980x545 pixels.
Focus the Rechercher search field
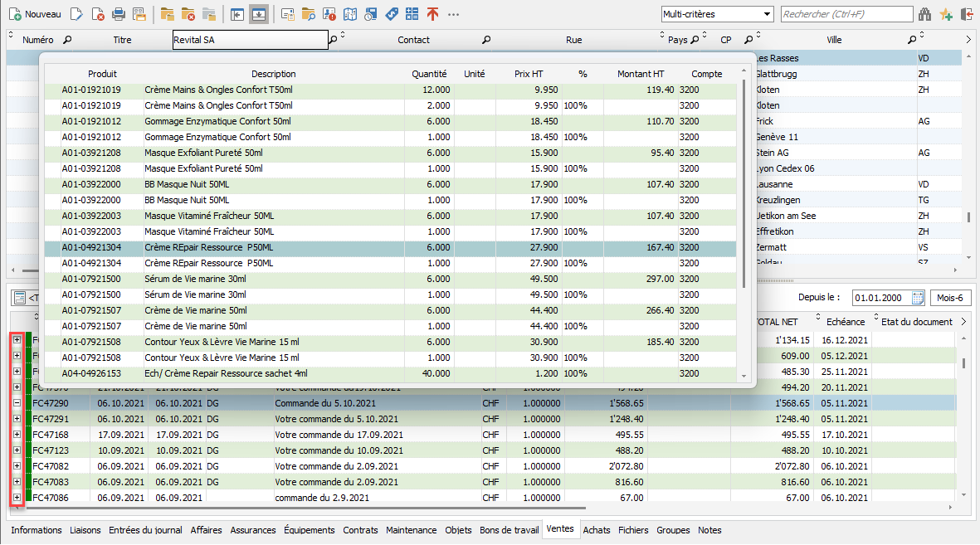[847, 14]
